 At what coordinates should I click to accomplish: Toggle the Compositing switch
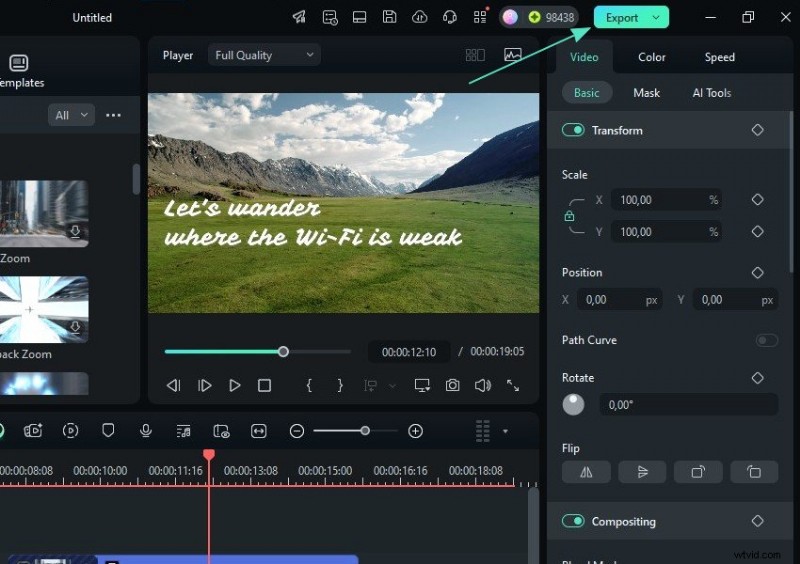pos(573,521)
